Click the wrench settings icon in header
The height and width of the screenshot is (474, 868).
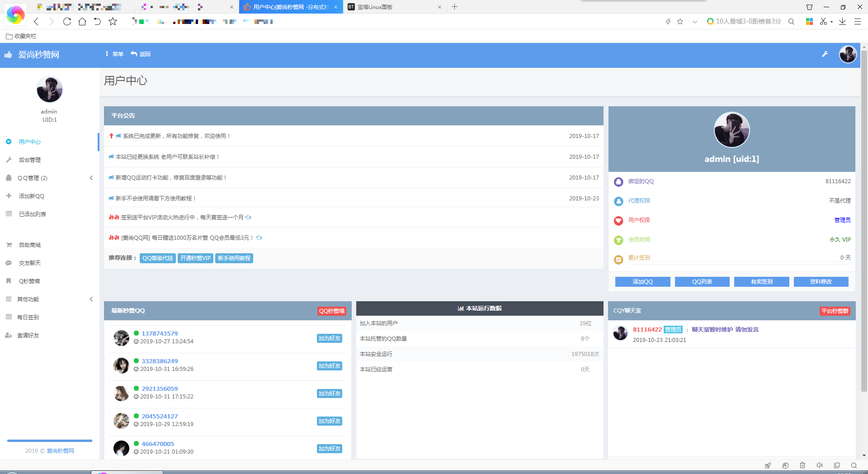825,54
